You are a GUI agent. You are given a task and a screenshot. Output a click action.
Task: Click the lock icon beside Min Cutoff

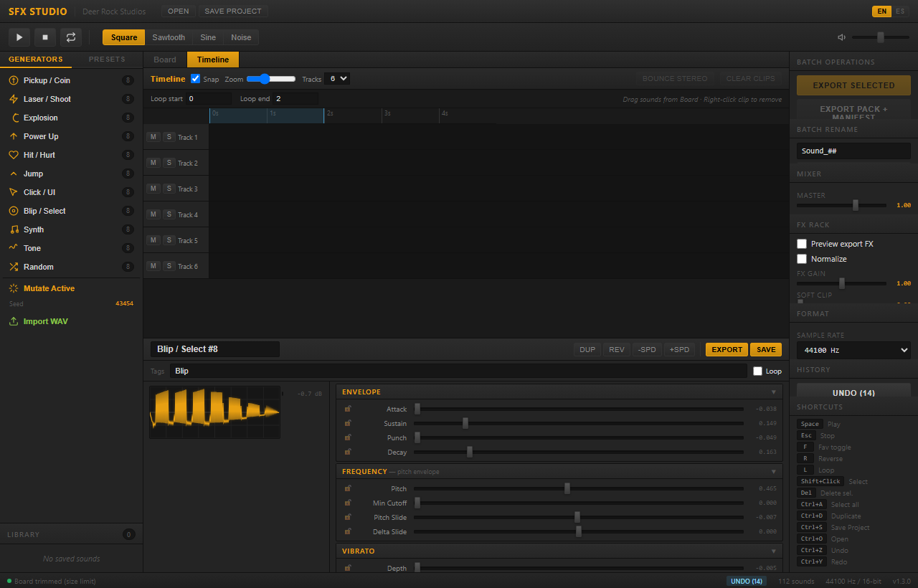(x=348, y=503)
